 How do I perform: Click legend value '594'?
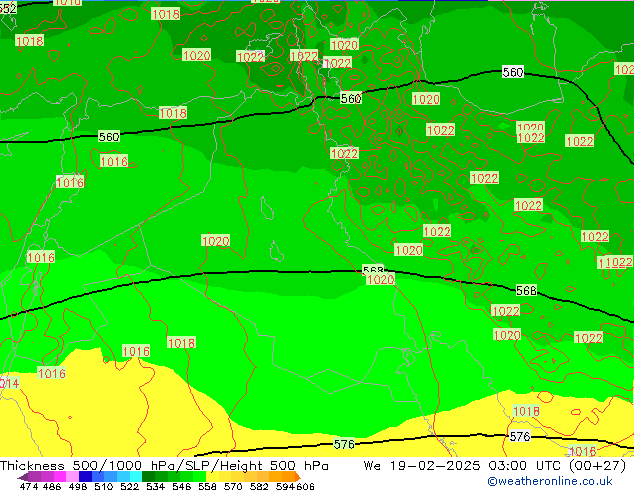coord(285,486)
